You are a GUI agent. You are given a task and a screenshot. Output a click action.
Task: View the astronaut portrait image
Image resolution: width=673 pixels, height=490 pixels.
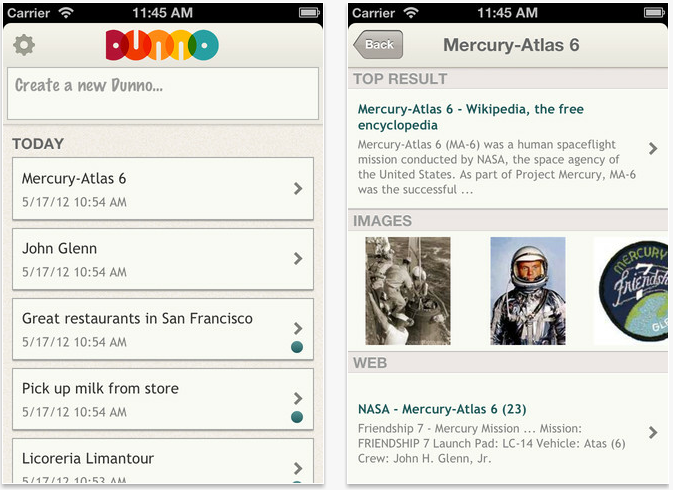point(528,291)
